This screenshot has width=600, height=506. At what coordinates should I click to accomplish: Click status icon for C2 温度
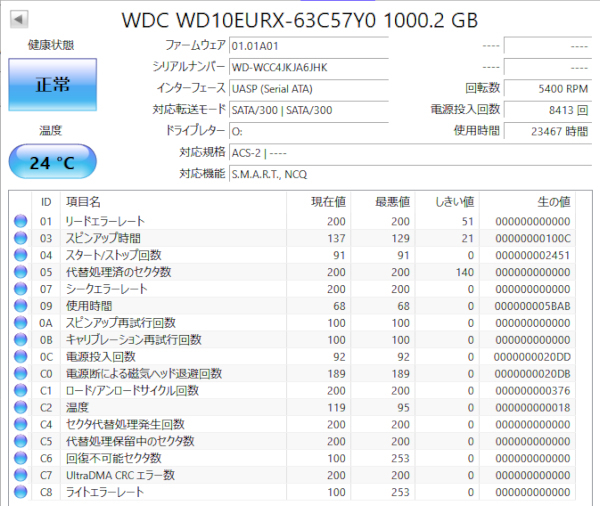tap(21, 407)
